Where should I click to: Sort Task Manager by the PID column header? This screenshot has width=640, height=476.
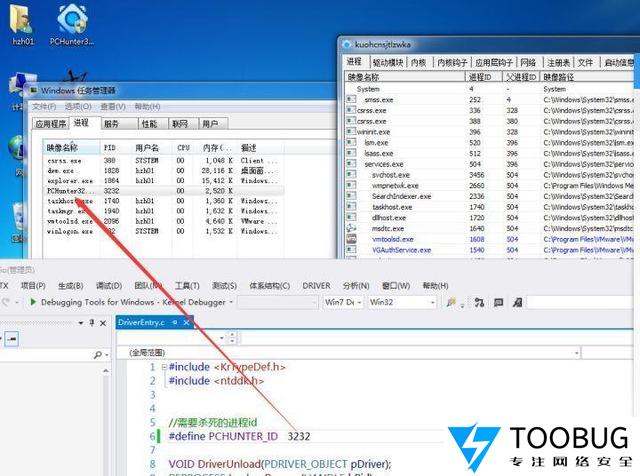[116, 147]
